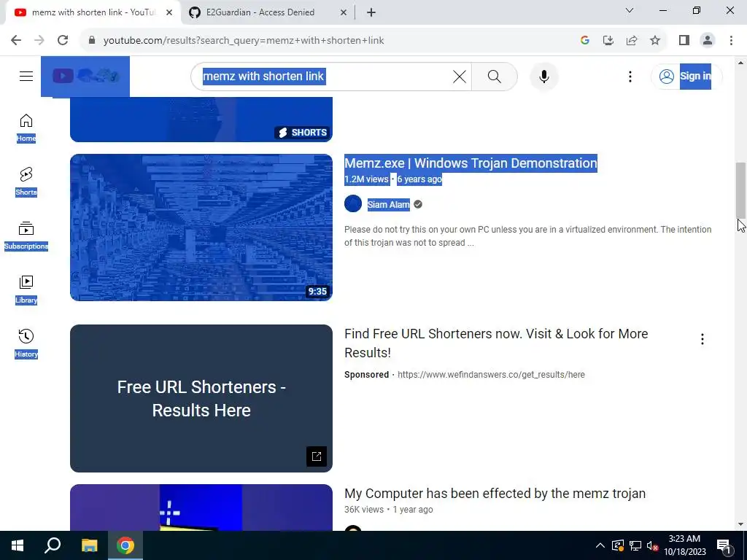Click the address bar URL
This screenshot has width=747, height=560.
[244, 41]
